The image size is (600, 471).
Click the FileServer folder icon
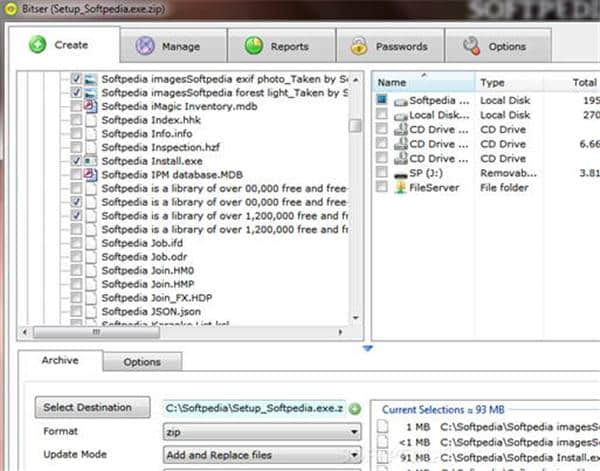coord(400,188)
